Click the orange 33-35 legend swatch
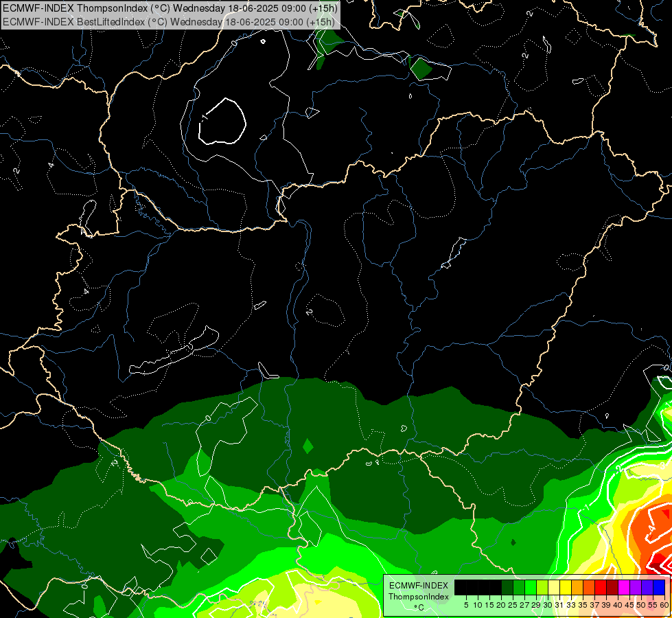 coord(577,587)
